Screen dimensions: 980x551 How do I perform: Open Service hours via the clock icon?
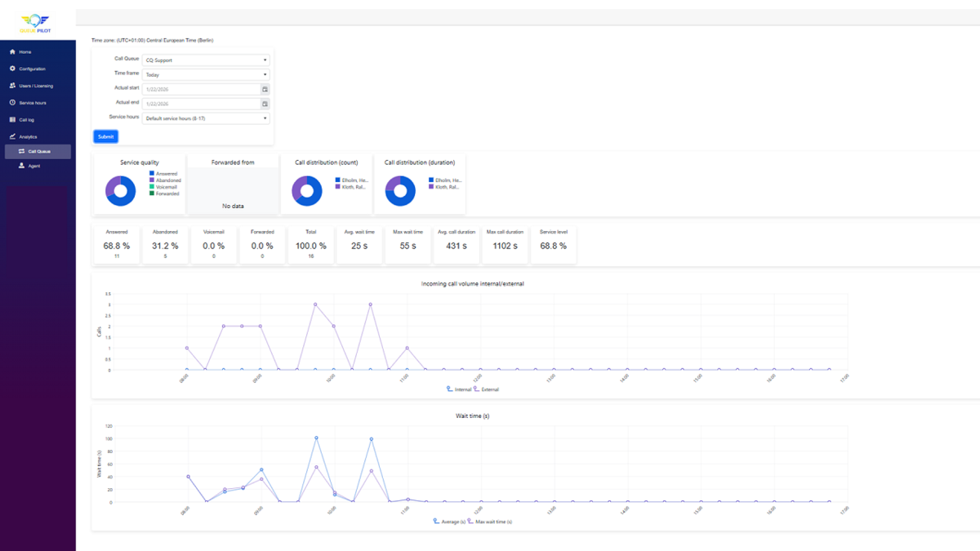(12, 102)
